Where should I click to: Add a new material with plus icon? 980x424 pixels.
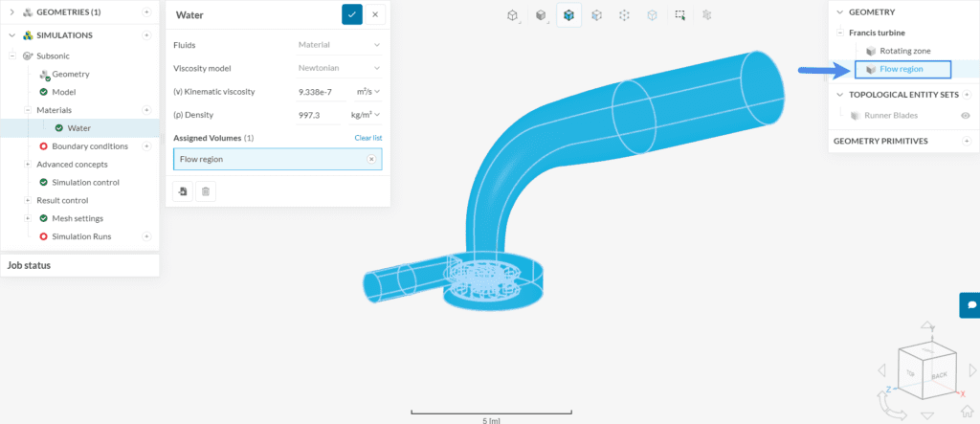coord(146,110)
